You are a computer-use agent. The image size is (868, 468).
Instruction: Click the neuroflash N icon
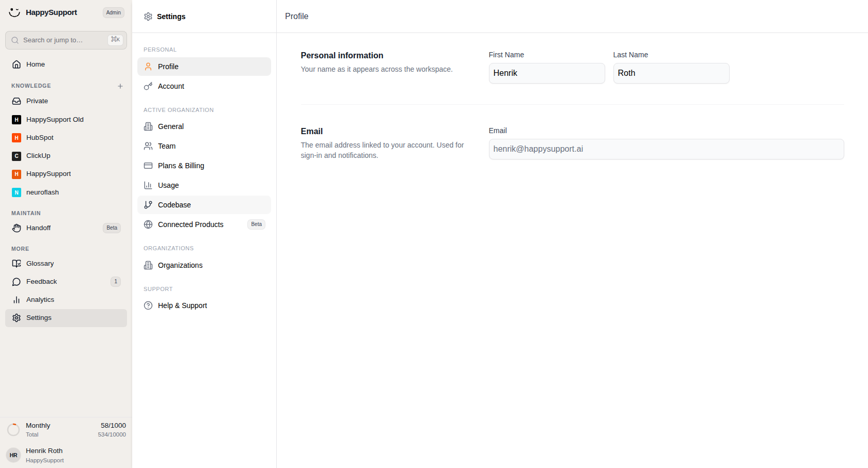pos(17,192)
